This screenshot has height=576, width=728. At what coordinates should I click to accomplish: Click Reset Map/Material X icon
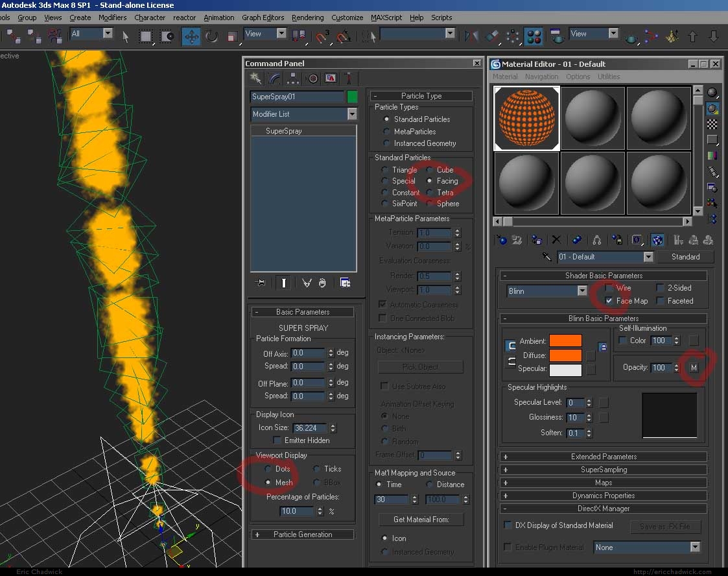556,240
